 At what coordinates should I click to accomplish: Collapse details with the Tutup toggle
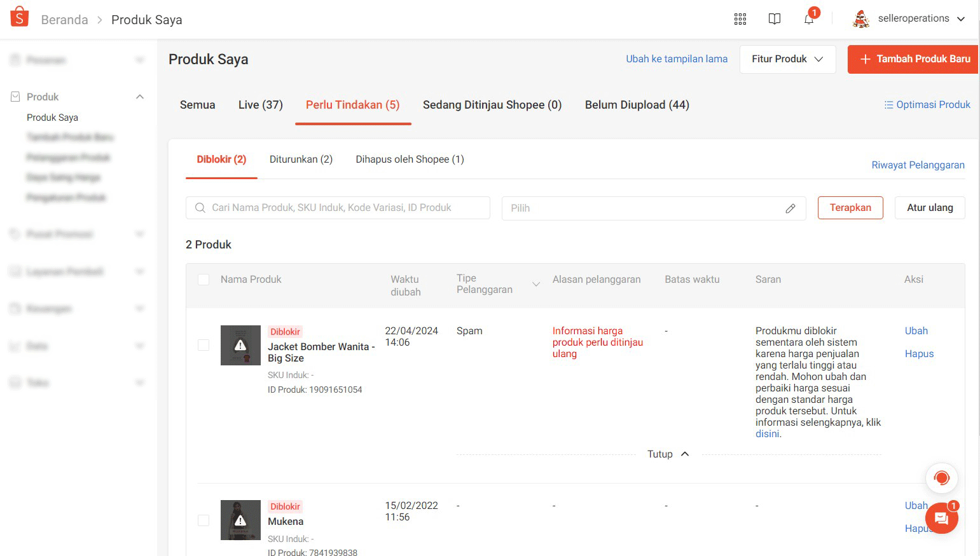pos(668,454)
